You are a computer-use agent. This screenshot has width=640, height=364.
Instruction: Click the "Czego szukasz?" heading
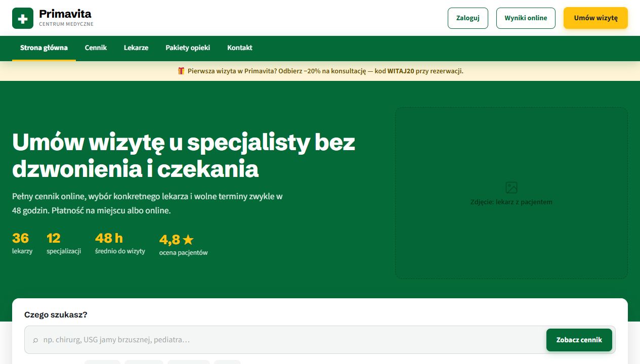click(x=56, y=315)
